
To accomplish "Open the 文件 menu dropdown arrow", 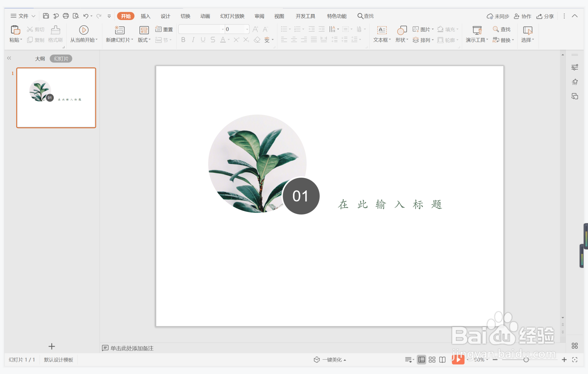I will 33,16.
